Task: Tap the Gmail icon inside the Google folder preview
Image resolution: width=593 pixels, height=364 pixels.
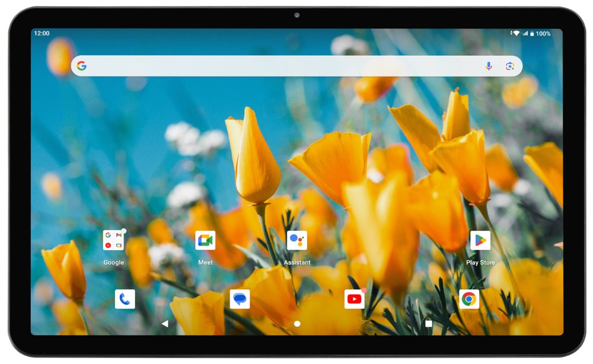Action: coord(119,235)
